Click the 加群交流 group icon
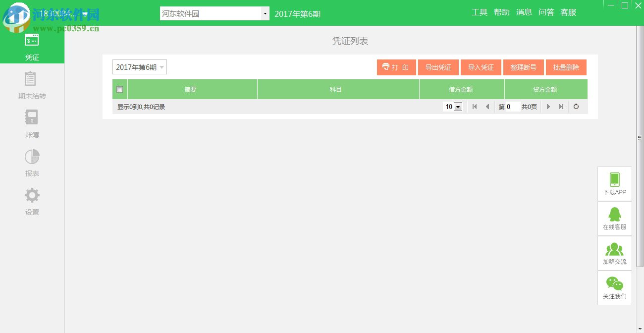The image size is (644, 333). click(615, 249)
